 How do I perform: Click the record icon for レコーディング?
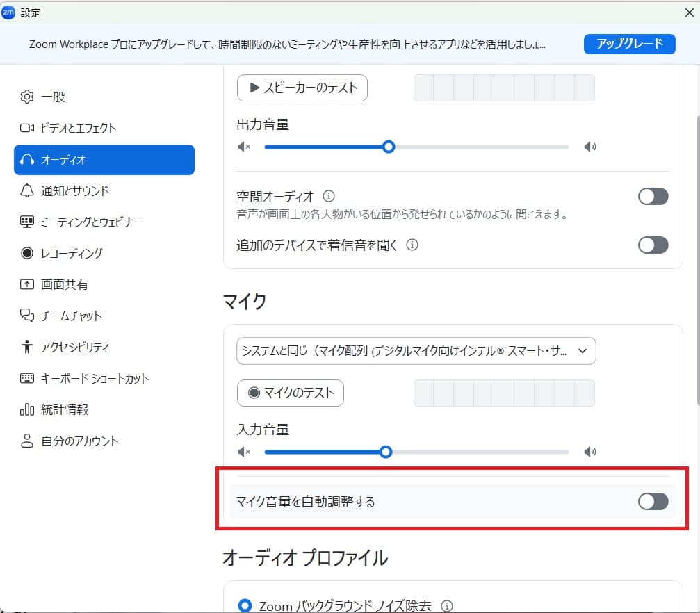27,253
